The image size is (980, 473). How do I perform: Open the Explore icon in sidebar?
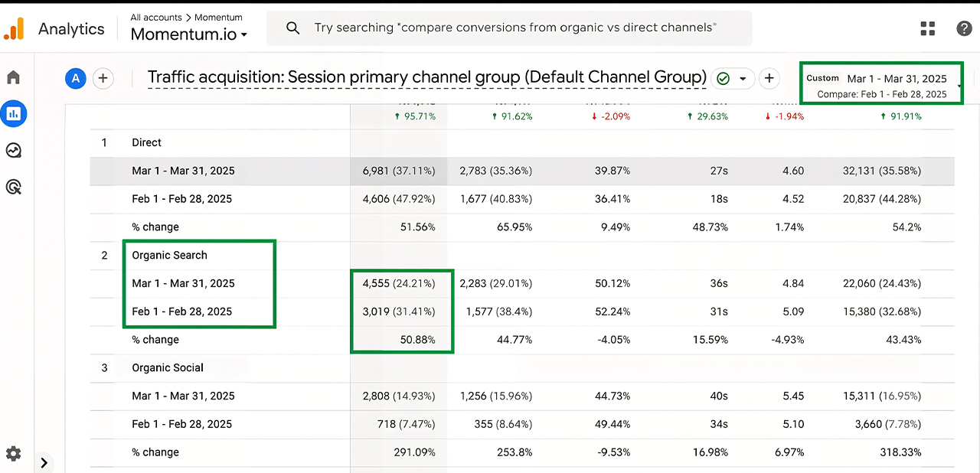click(13, 150)
